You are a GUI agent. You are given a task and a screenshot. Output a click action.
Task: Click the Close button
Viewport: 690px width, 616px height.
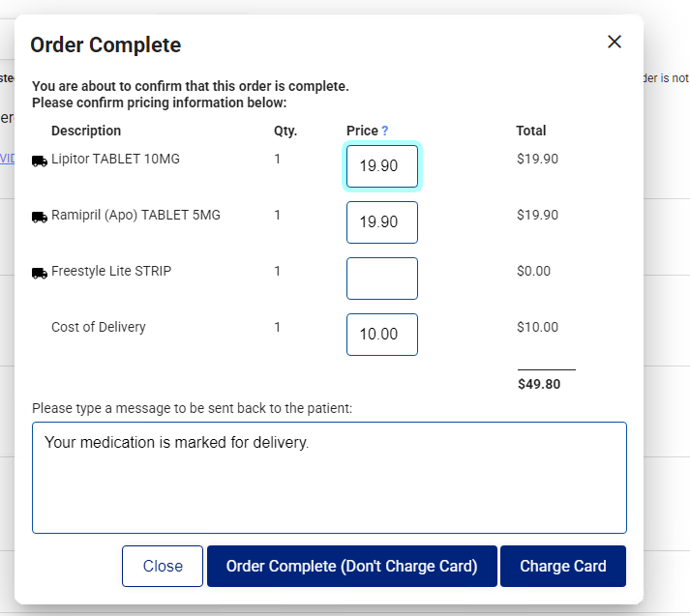[x=163, y=567]
